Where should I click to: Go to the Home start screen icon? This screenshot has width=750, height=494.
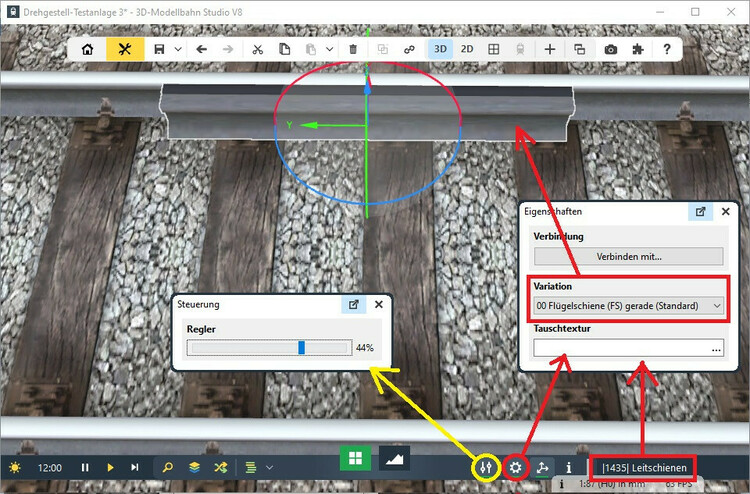point(88,49)
